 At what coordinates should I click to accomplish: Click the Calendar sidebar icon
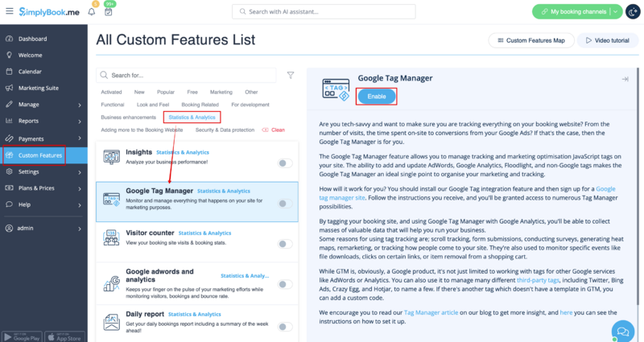[x=9, y=72]
